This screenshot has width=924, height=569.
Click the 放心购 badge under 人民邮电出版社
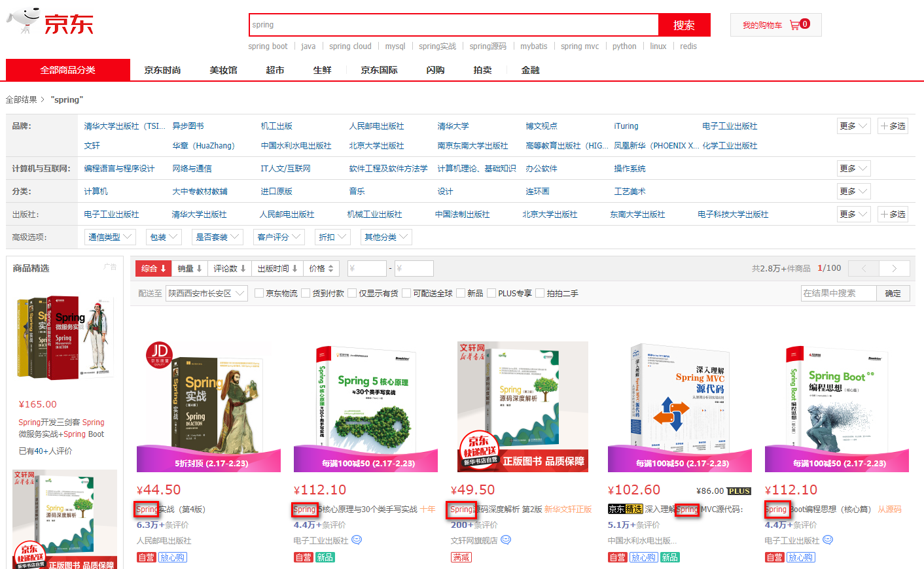[x=173, y=557]
